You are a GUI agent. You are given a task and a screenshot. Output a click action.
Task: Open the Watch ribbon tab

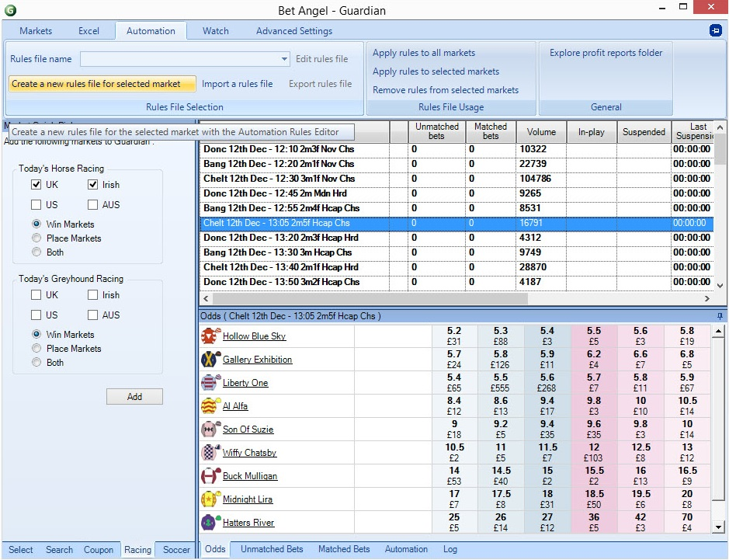click(x=216, y=31)
